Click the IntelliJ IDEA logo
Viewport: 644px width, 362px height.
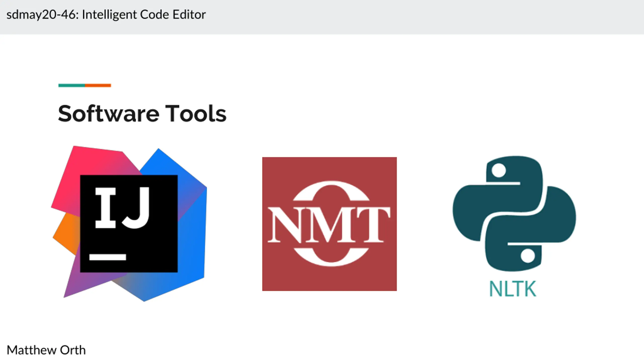point(129,223)
